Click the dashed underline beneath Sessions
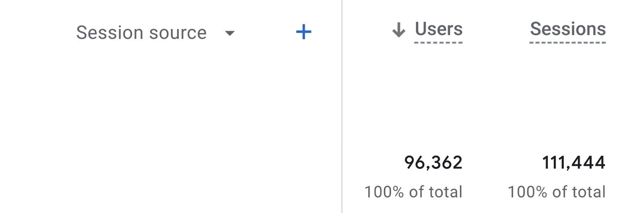644x213 pixels. click(x=568, y=42)
